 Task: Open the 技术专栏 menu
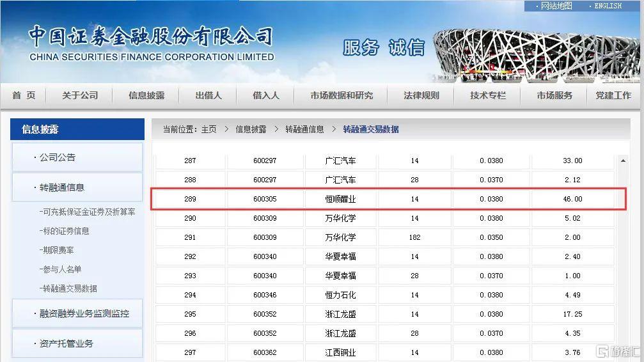[x=488, y=95]
